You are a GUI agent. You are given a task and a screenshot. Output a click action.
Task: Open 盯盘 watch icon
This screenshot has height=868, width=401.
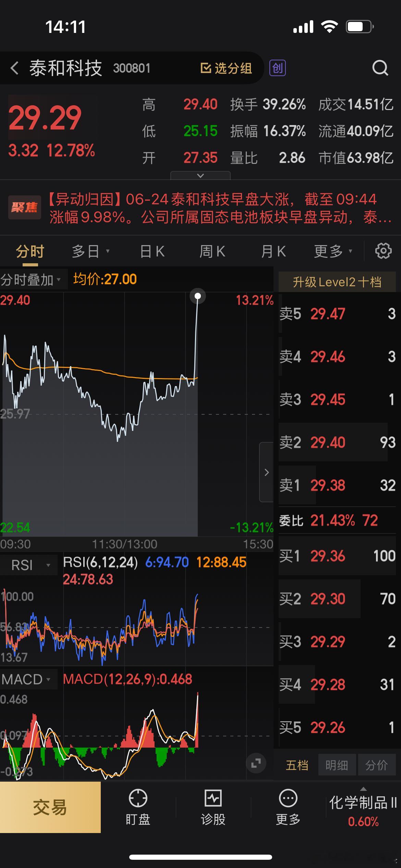[x=138, y=807]
